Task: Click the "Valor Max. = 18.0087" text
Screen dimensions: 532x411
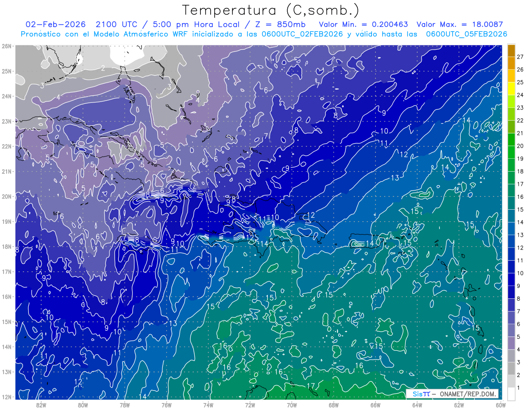Action: pos(460,24)
